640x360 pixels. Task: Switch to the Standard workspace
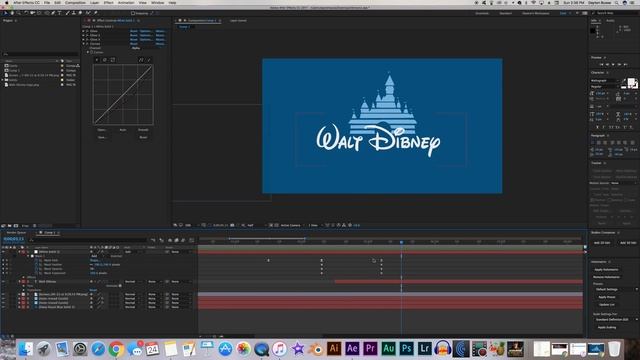pyautogui.click(x=506, y=13)
